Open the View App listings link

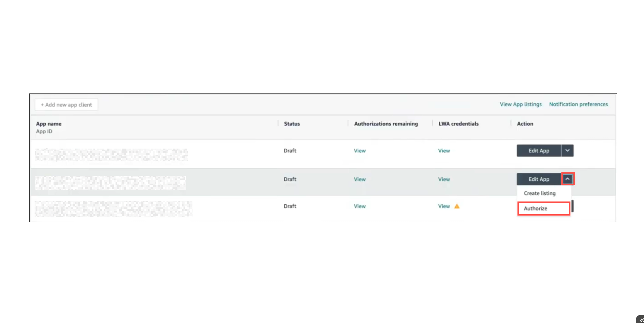[520, 104]
